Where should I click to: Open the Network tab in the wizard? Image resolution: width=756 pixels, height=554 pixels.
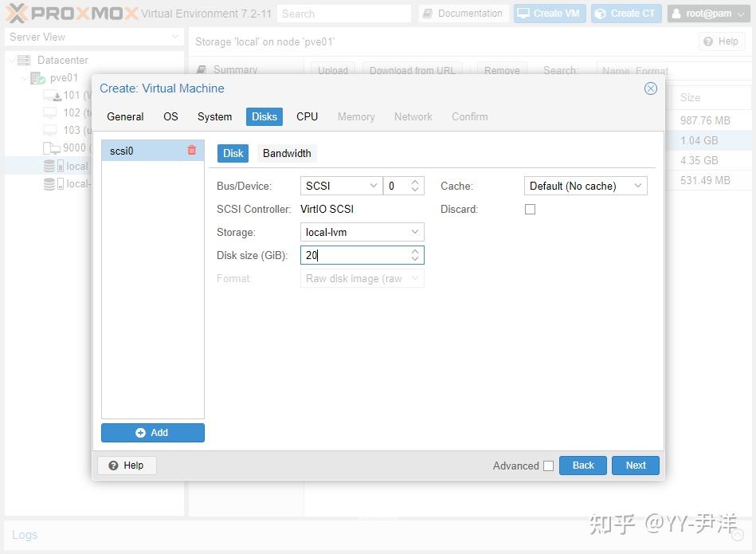point(413,116)
